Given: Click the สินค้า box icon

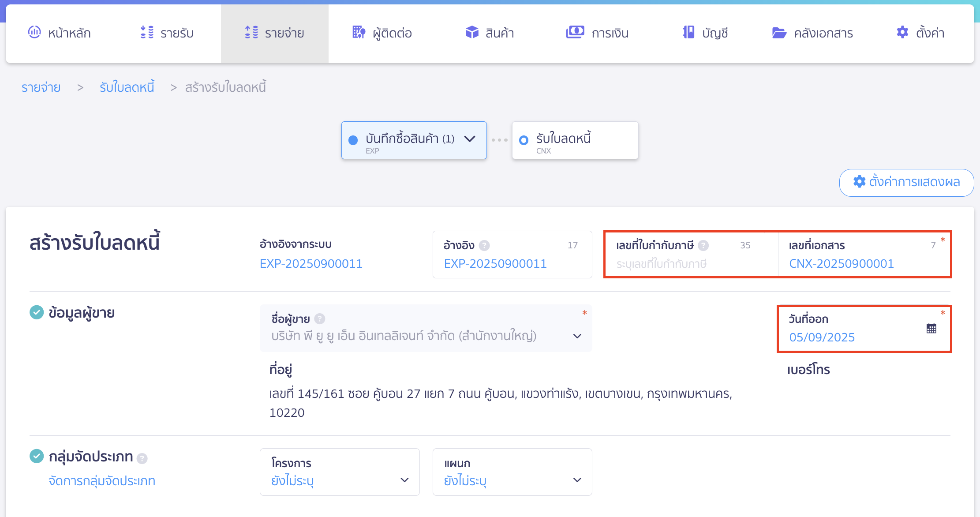Looking at the screenshot, I should 472,32.
